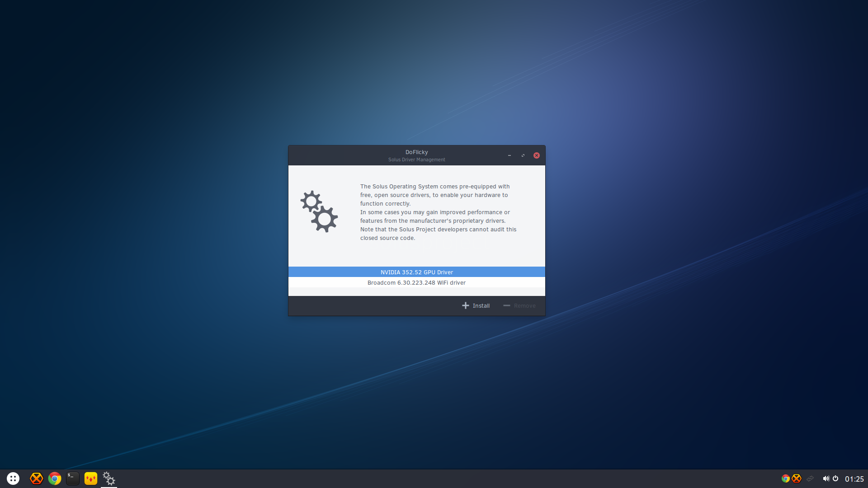
Task: Click the HexChat tray icon
Action: (x=797, y=479)
